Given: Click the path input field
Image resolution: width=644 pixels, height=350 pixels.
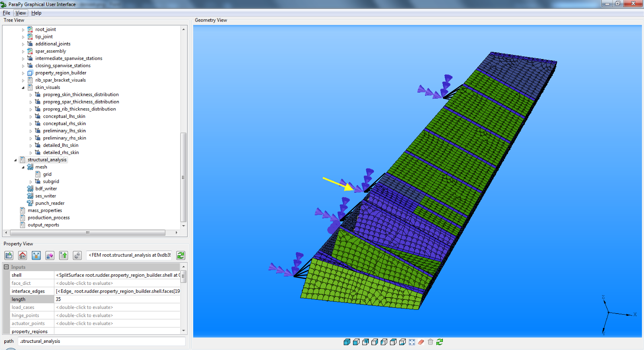Looking at the screenshot, I should pyautogui.click(x=101, y=341).
